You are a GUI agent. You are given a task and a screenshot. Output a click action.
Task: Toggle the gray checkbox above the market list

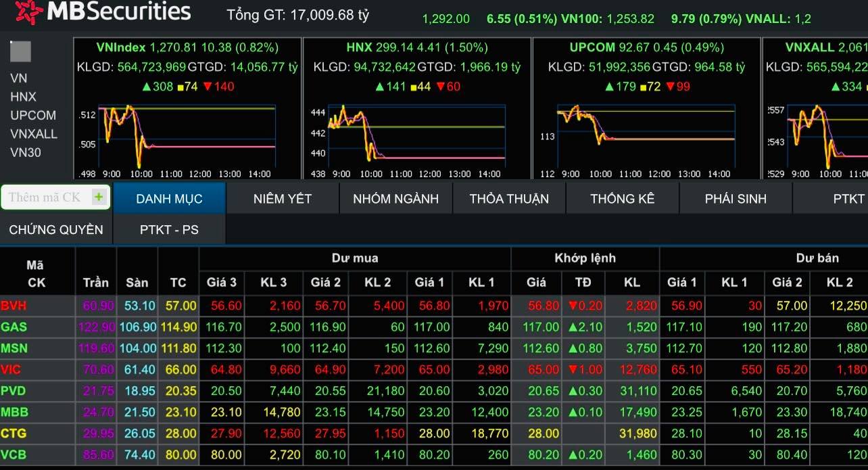[x=20, y=51]
